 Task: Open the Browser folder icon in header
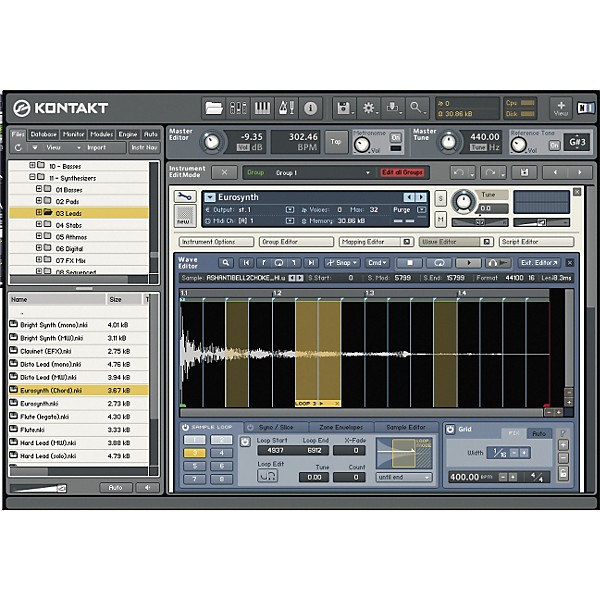pyautogui.click(x=213, y=108)
